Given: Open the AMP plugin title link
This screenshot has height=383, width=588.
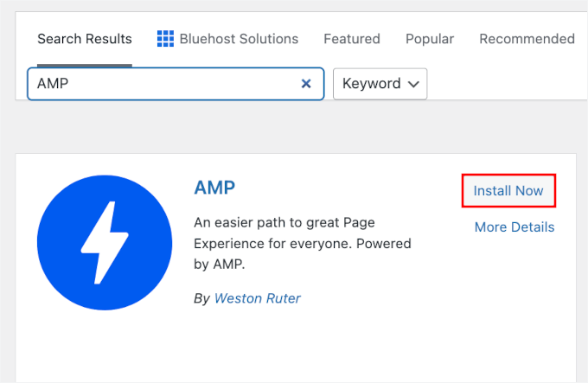Looking at the screenshot, I should point(214,188).
